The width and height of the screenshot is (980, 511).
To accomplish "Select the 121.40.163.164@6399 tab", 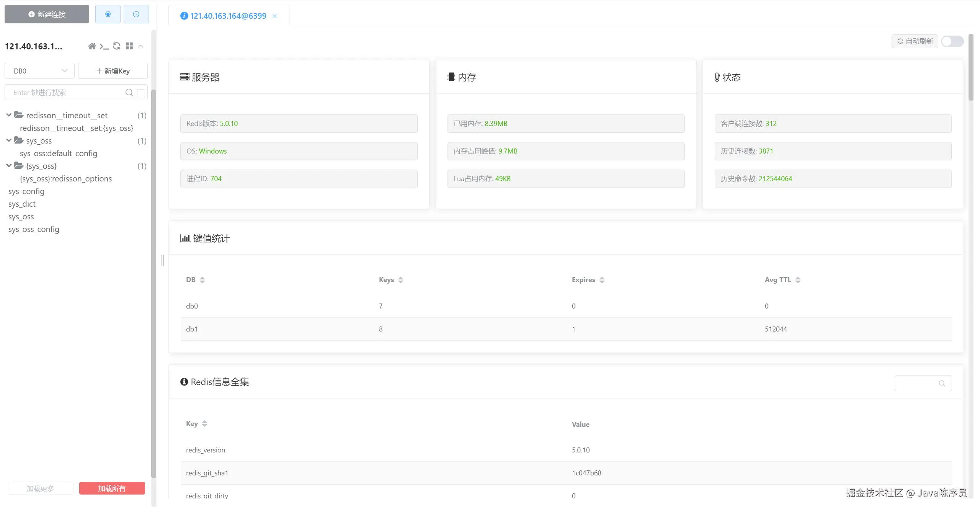I will [228, 16].
